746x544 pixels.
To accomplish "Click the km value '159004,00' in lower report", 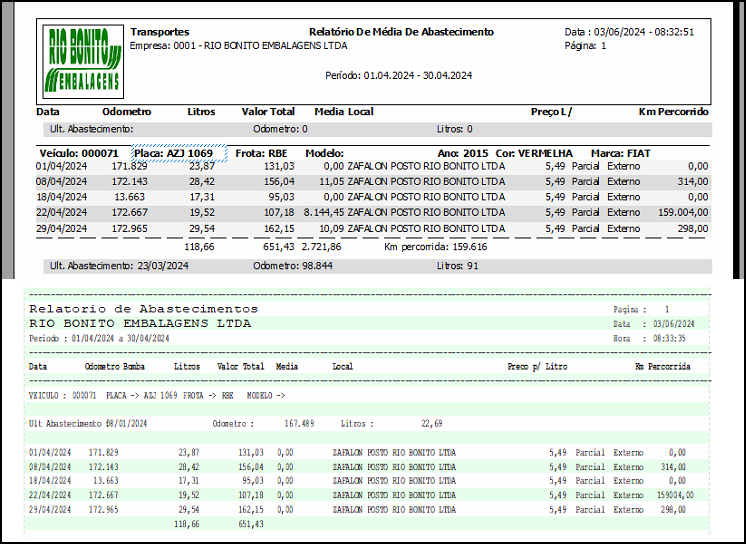I will tap(675, 495).
